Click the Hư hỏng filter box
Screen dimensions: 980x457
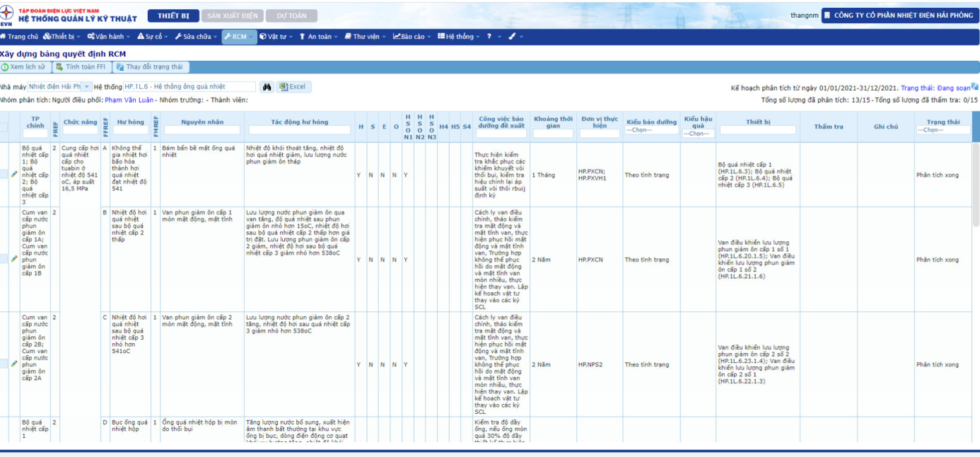point(130,130)
